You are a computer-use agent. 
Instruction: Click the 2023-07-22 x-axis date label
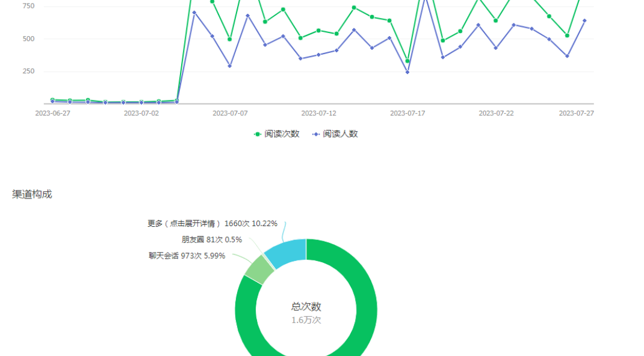pos(496,113)
